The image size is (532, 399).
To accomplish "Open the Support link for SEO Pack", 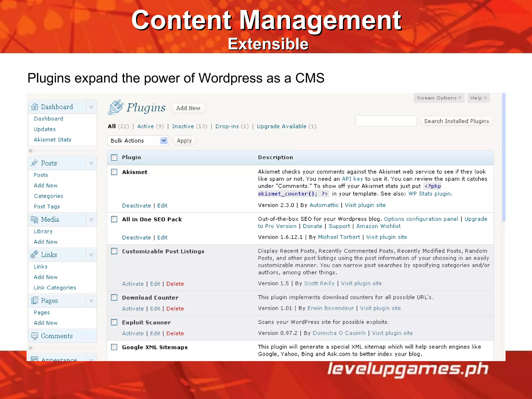I will pos(339,226).
